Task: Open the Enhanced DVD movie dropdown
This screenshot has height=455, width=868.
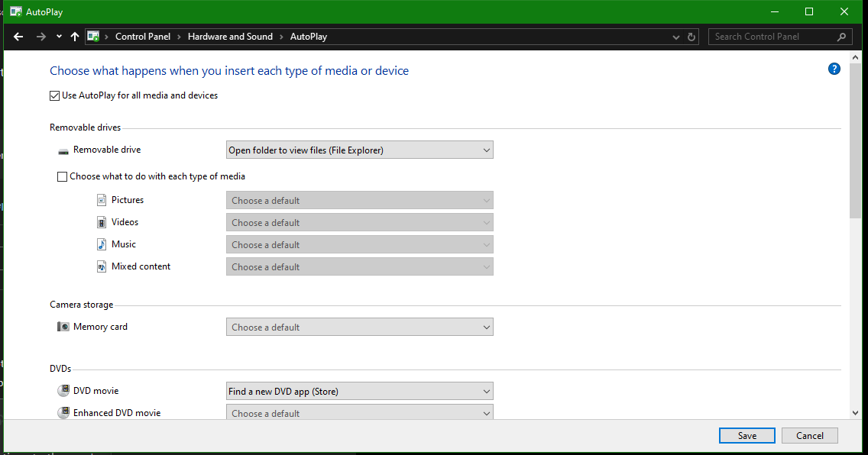Action: (x=359, y=412)
